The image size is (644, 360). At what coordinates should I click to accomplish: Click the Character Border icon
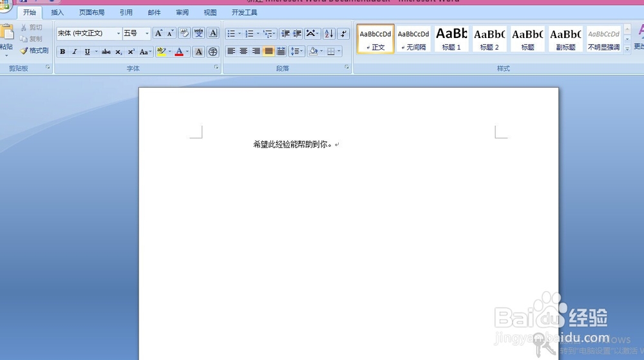click(213, 33)
